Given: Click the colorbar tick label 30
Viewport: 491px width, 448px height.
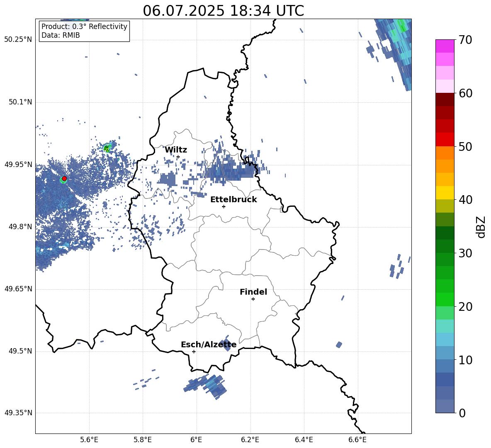Looking at the screenshot, I should [x=465, y=253].
